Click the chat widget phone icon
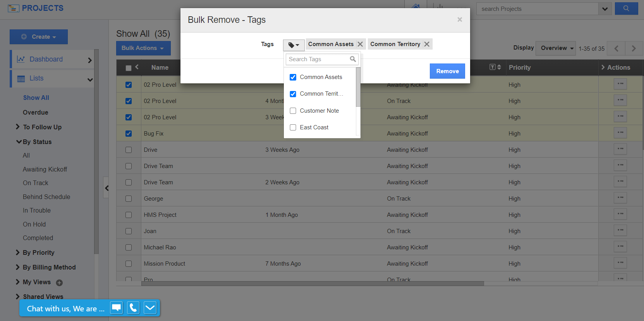This screenshot has width=644, height=321. pyautogui.click(x=133, y=308)
